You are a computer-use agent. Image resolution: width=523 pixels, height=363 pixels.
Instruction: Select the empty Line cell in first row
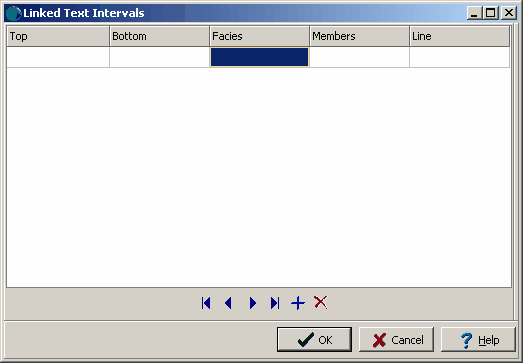(460, 57)
